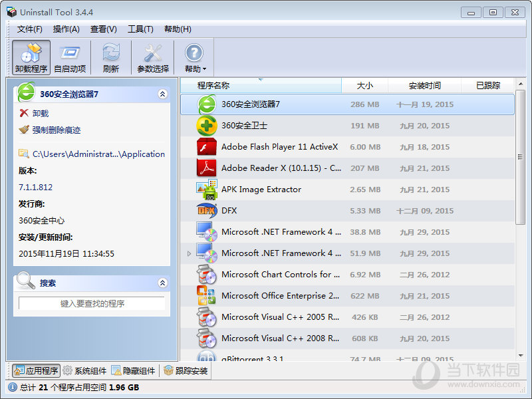
Task: Click the Visual C++ 2005 icon
Action: (x=207, y=317)
